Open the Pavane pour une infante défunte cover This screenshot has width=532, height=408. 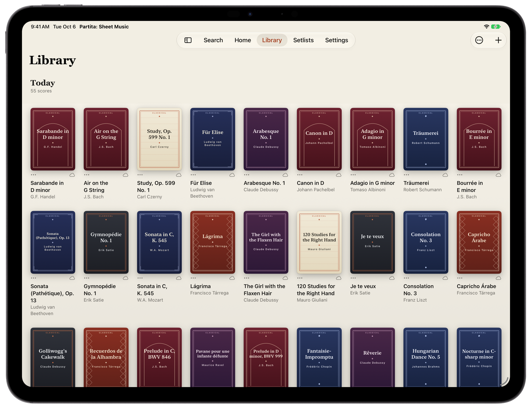(x=213, y=357)
